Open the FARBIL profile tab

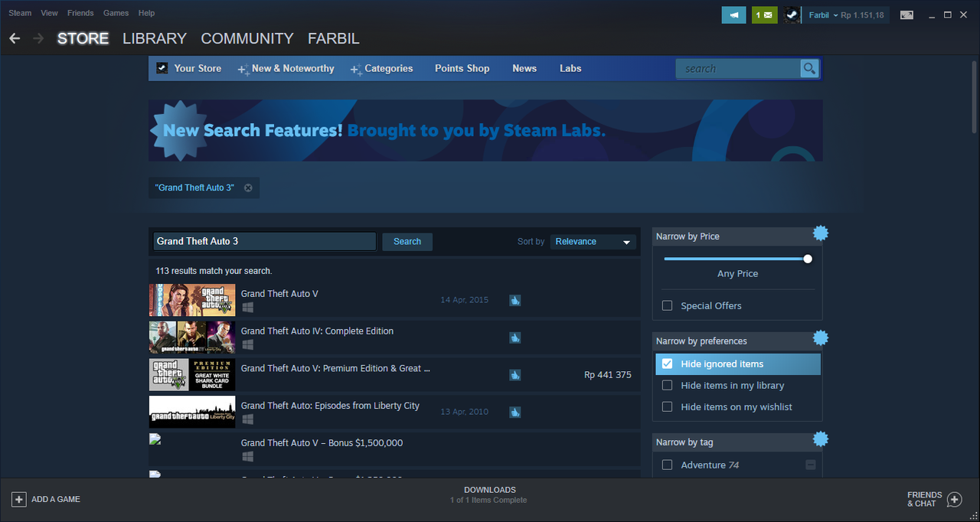click(x=334, y=38)
